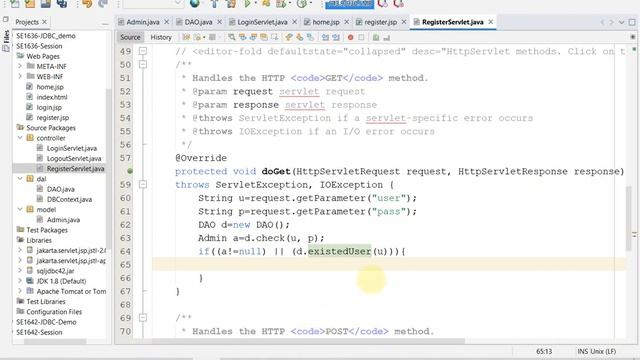Collapse doGet method fold at line 59

coord(143,184)
